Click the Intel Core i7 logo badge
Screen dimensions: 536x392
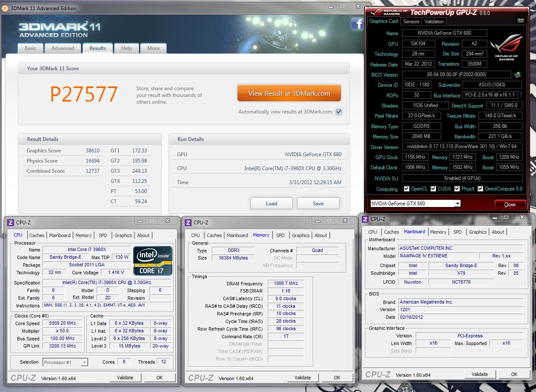(x=153, y=261)
